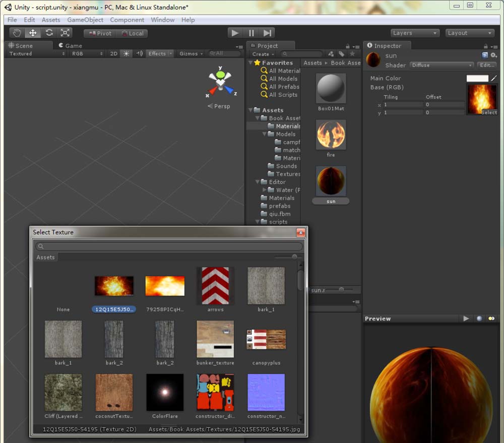Open the Gizmos dropdown

click(x=191, y=54)
